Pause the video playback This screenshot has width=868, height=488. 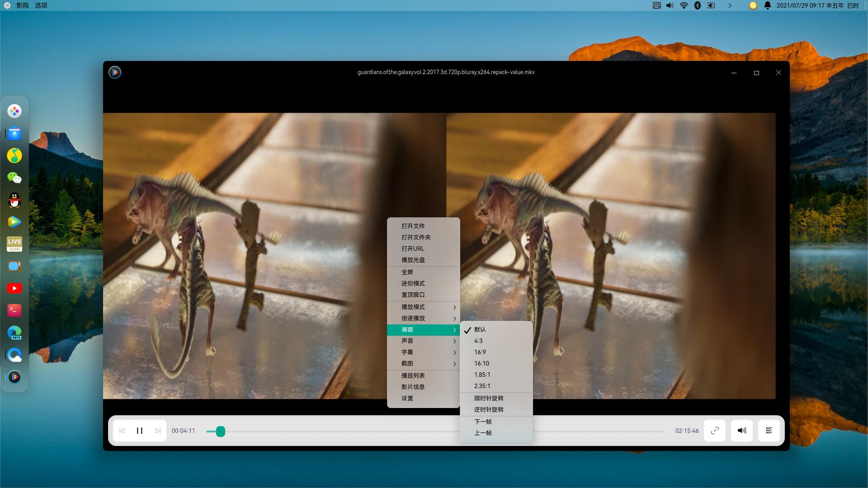point(139,431)
